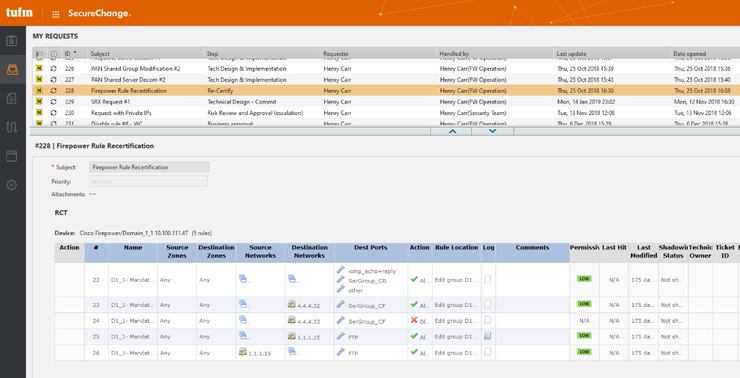Image resolution: width=740 pixels, height=378 pixels.
Task: Click wrench icon beside SerGroup_CB
Action: (x=341, y=279)
